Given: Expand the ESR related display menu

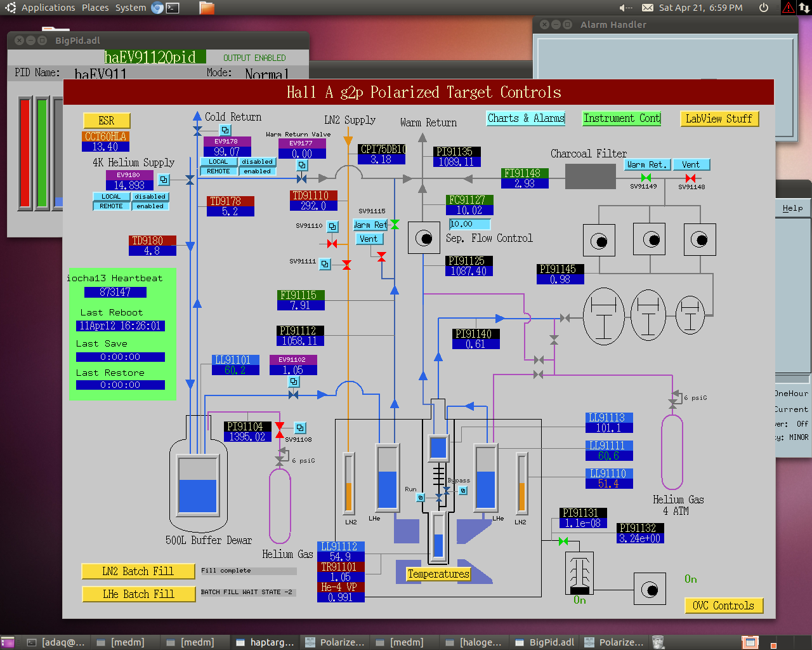Looking at the screenshot, I should click(x=107, y=121).
